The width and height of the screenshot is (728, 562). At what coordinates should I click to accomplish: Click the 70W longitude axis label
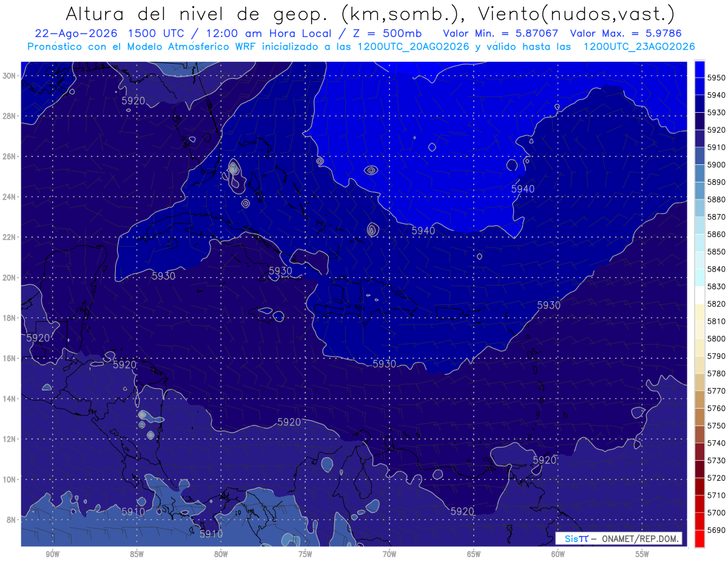[389, 554]
